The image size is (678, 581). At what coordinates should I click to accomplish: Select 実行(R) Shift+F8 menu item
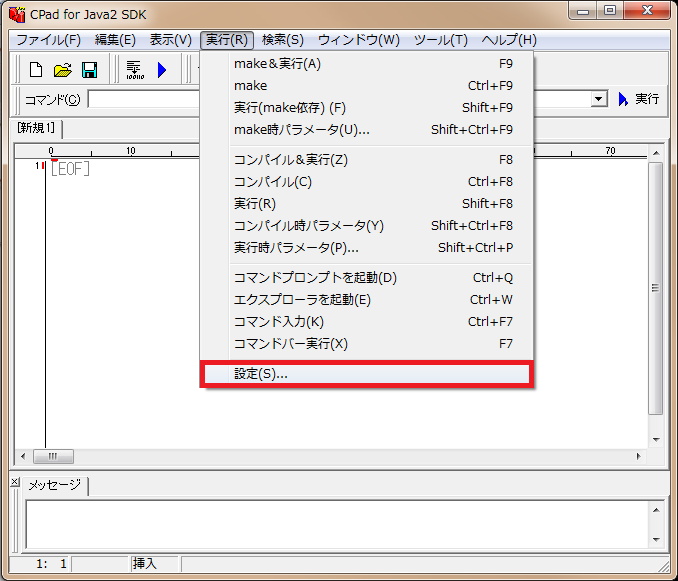coord(367,204)
